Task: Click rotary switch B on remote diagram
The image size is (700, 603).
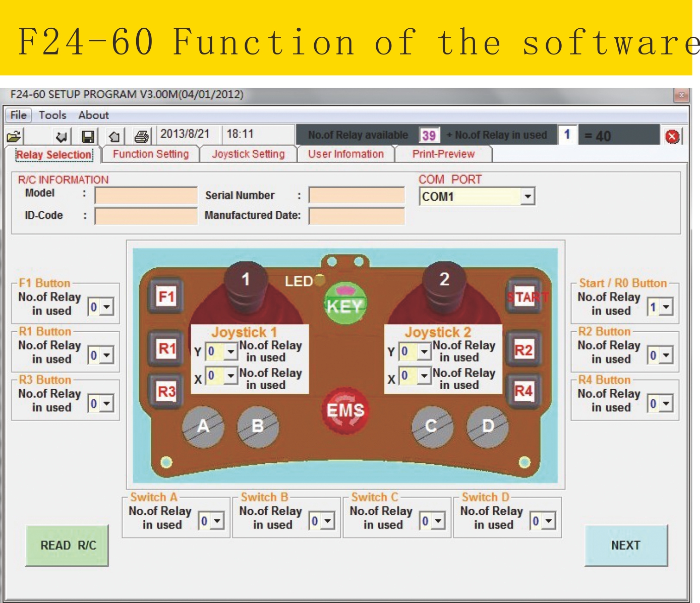Action: point(258,427)
